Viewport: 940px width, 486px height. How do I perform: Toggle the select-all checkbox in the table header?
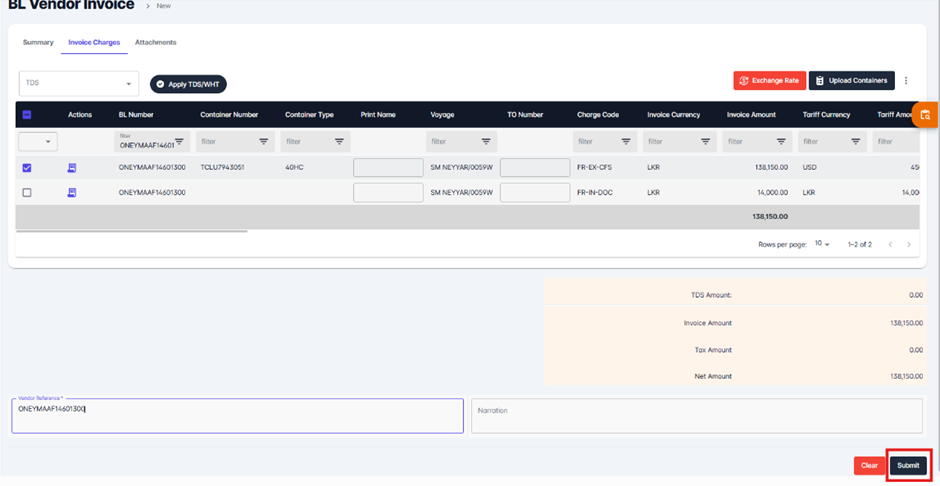[27, 115]
